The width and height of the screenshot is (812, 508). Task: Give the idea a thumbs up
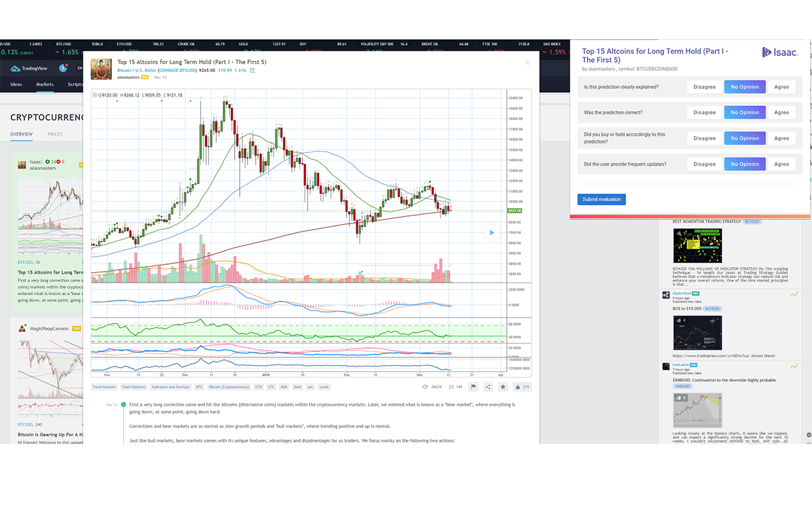[x=519, y=387]
